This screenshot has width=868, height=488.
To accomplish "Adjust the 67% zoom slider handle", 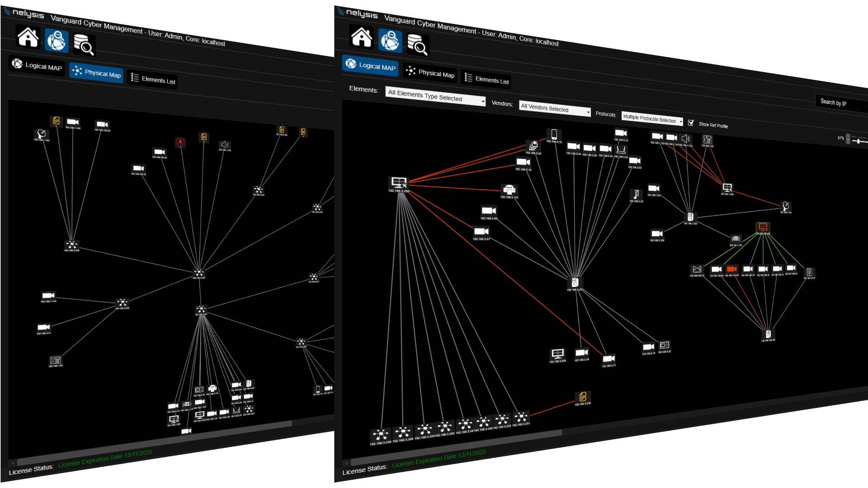I will (858, 141).
